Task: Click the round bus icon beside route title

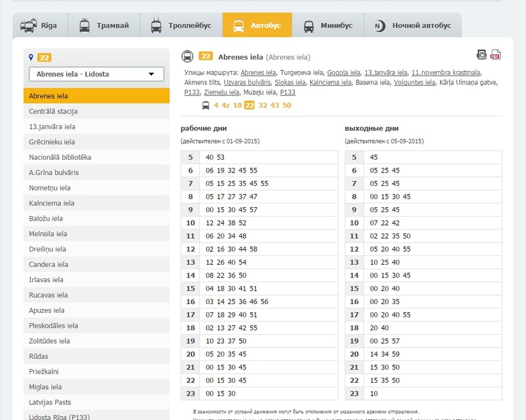Action: [x=187, y=56]
